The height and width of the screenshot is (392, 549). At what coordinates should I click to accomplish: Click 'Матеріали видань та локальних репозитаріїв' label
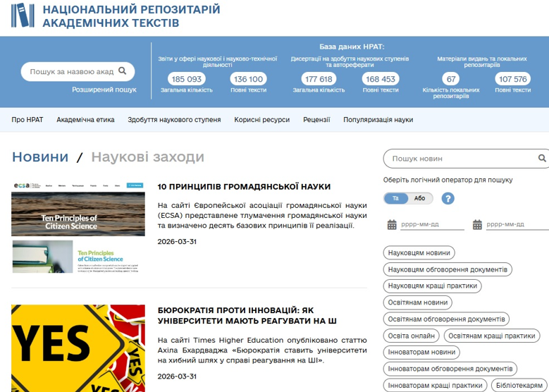(482, 62)
